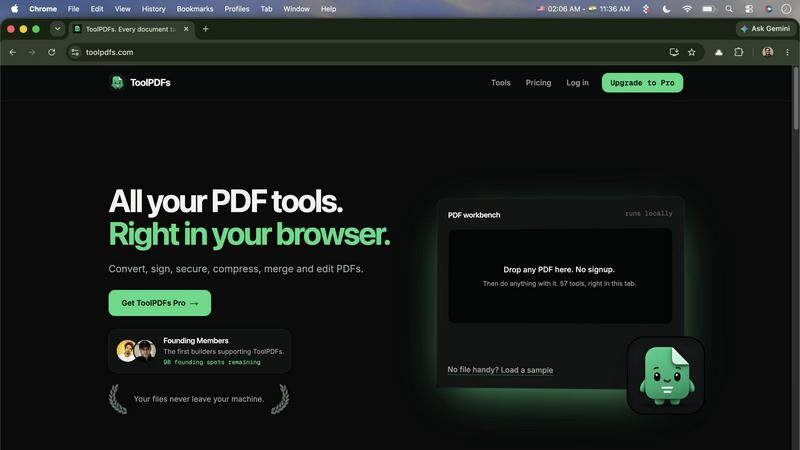The width and height of the screenshot is (800, 450).
Task: Click the Siri icon in menu bar
Action: click(x=768, y=9)
